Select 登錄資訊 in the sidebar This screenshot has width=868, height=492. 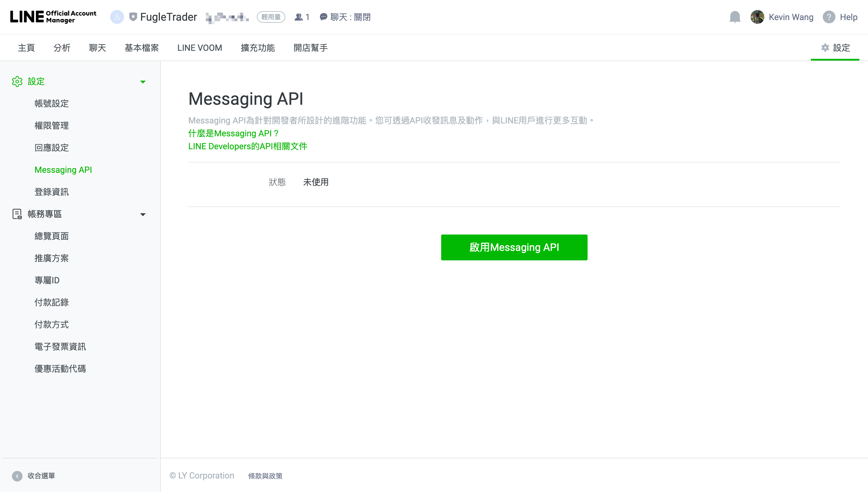pyautogui.click(x=51, y=192)
